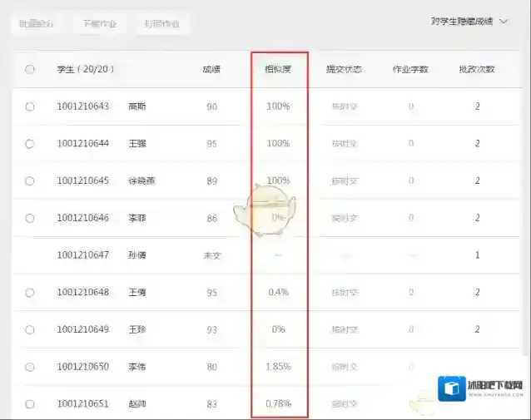Click student name 王倩 in the list
Image resolution: width=531 pixels, height=420 pixels.
coord(137,293)
